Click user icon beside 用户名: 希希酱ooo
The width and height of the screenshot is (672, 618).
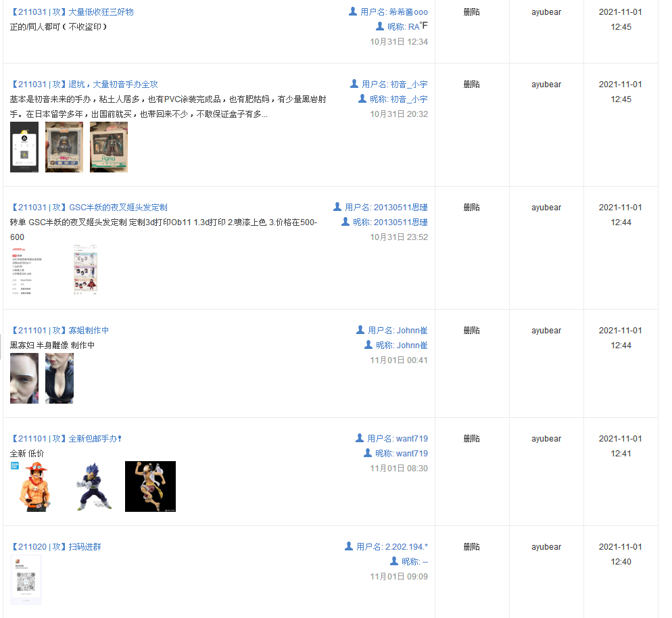353,11
